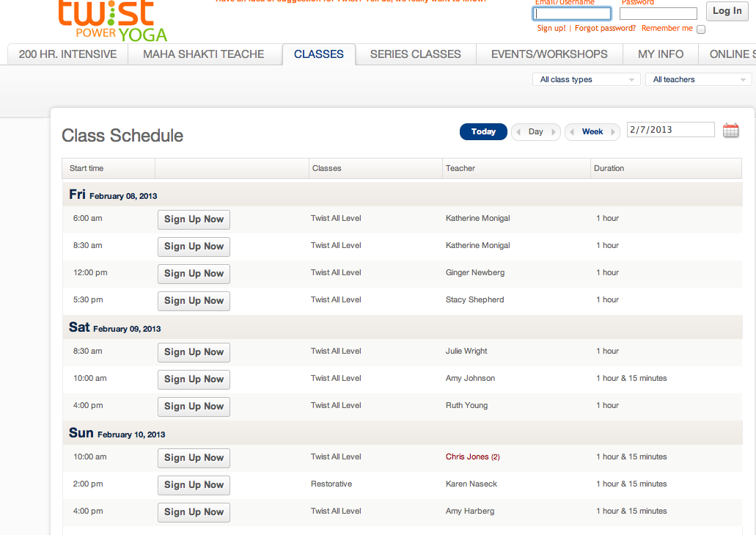Click the Twist Power Yoga logo
The height and width of the screenshot is (535, 756).
(113, 21)
